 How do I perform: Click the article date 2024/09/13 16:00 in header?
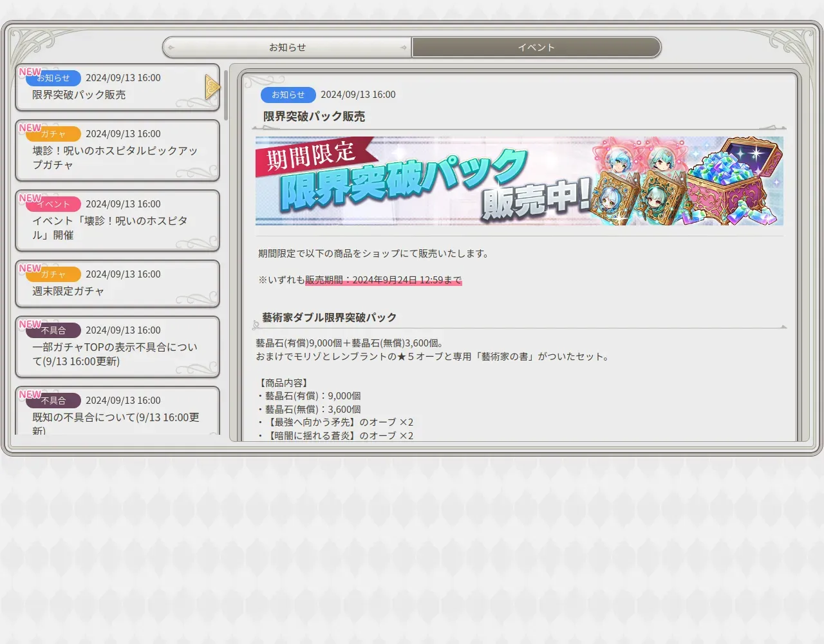(358, 95)
